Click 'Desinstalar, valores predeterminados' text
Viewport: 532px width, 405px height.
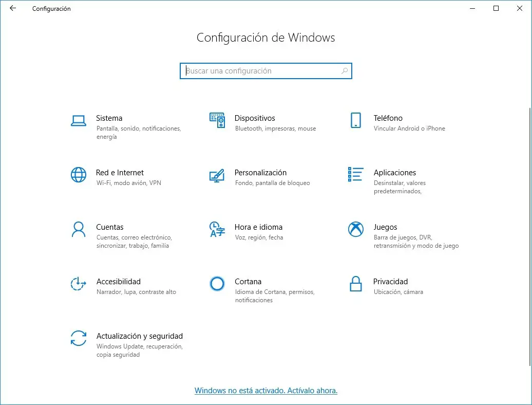[400, 187]
